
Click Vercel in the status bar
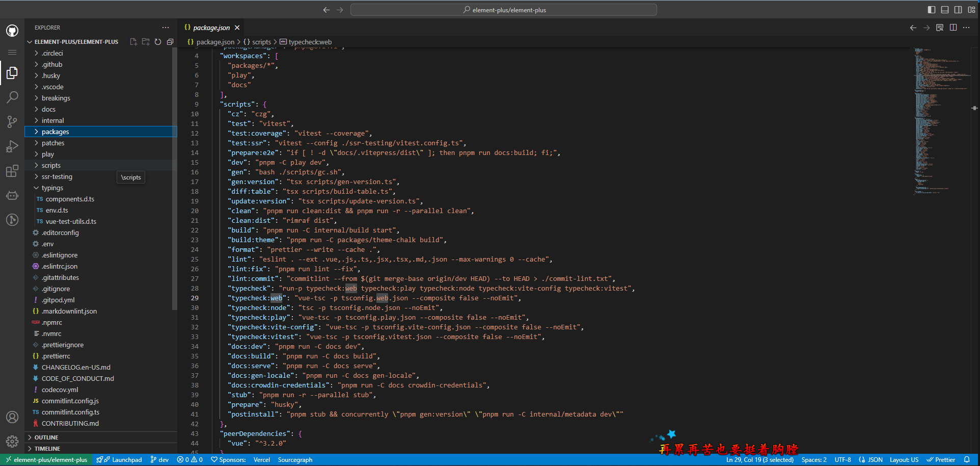(262, 459)
